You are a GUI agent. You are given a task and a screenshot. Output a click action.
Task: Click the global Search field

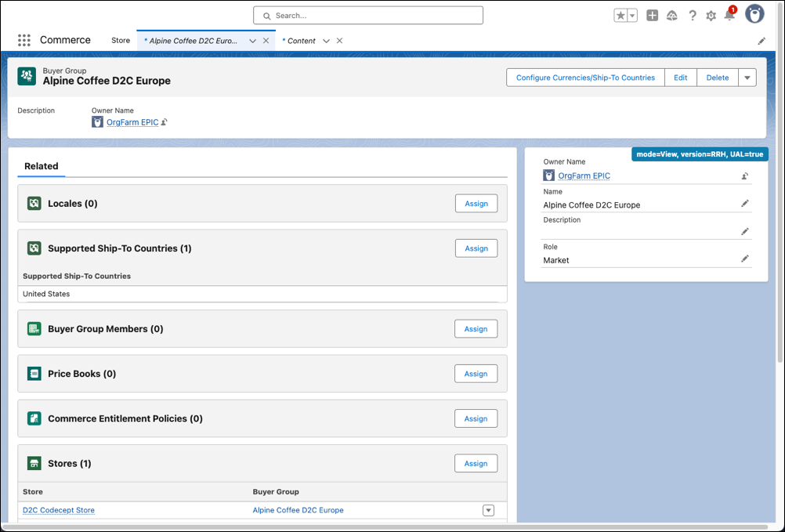point(368,16)
